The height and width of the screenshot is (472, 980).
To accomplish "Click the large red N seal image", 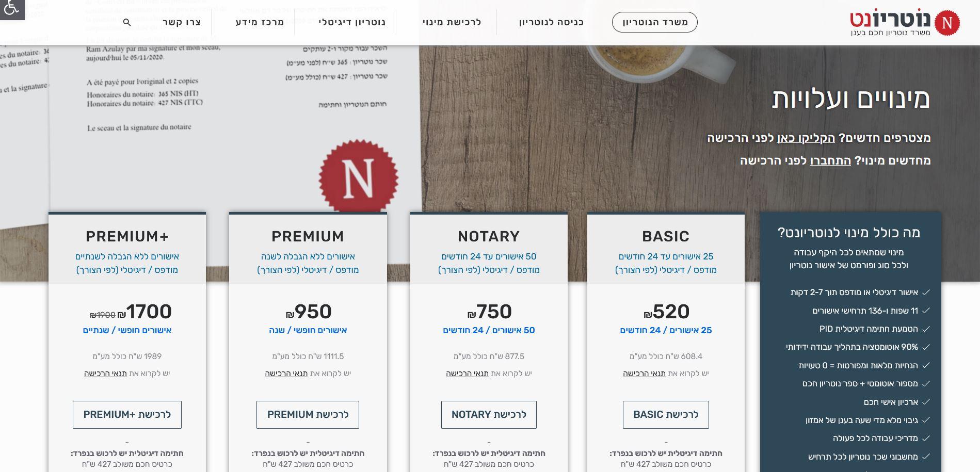I will 359,176.
